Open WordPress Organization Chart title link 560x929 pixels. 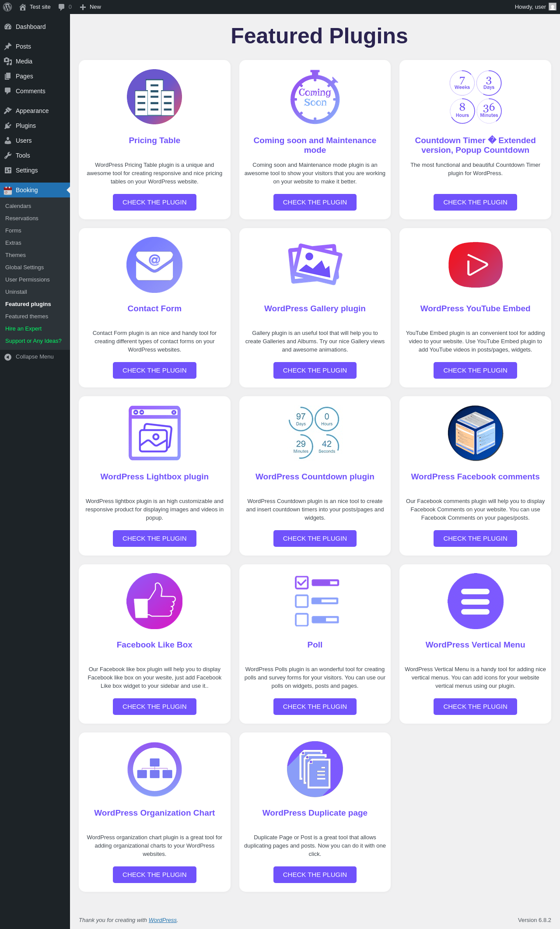[x=154, y=813]
